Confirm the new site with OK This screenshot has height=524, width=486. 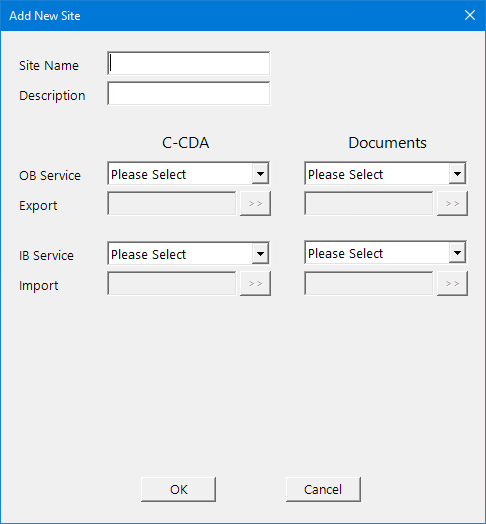pos(178,489)
